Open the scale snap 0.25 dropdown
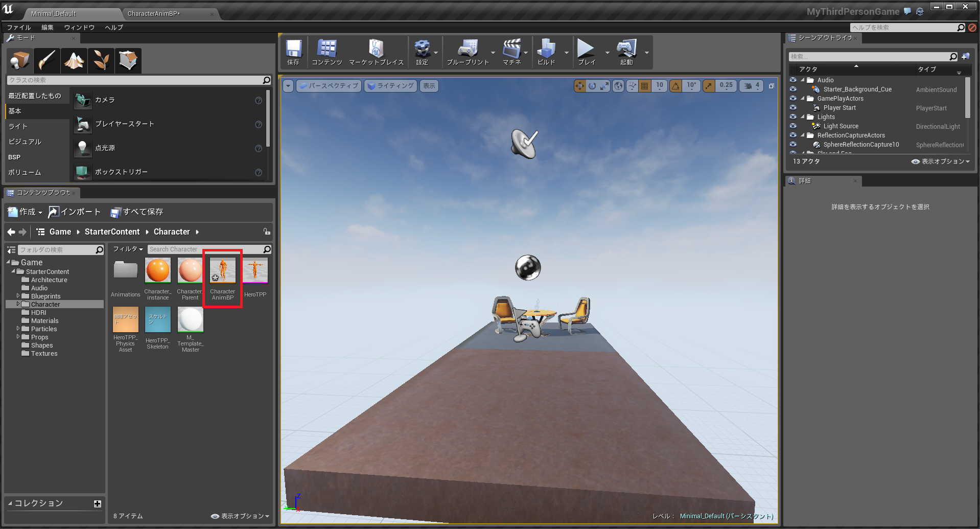This screenshot has width=980, height=529. click(x=726, y=86)
